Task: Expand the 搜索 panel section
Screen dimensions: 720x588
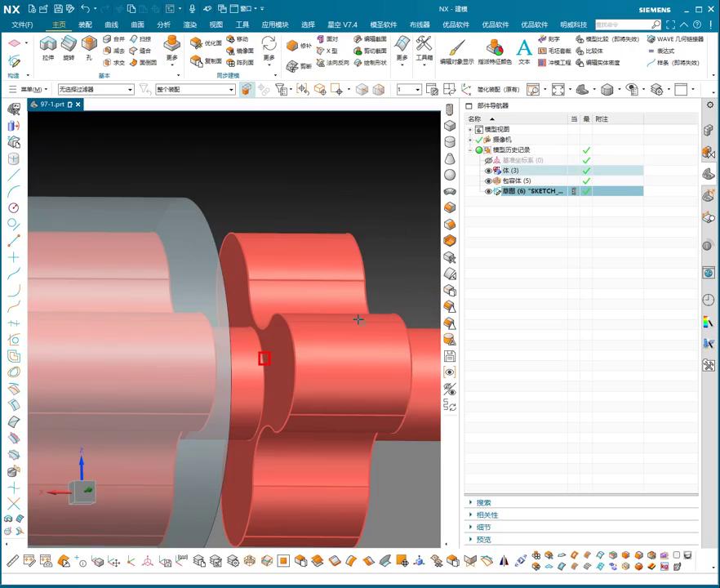Action: (483, 503)
